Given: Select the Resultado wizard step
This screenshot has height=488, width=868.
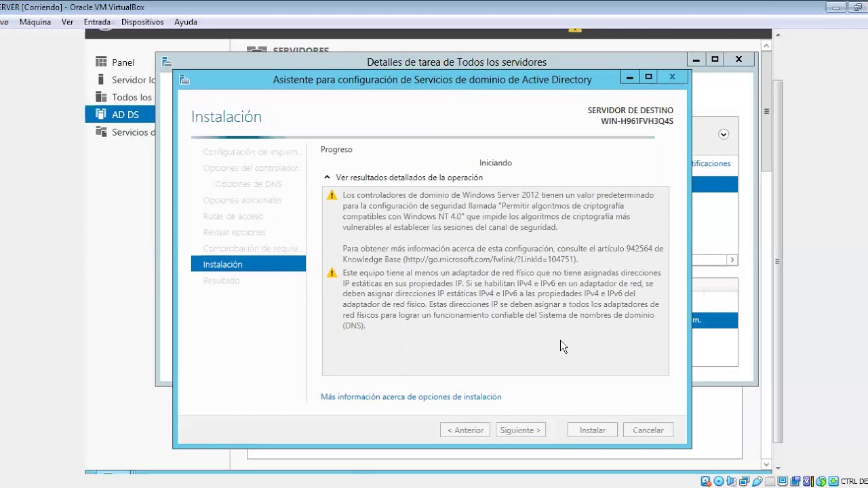Looking at the screenshot, I should point(221,281).
